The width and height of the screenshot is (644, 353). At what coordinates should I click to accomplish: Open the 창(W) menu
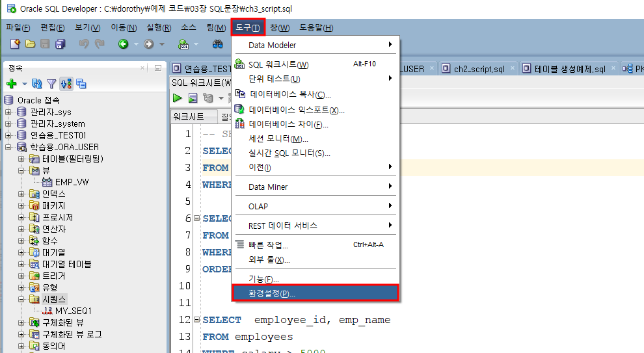point(280,27)
